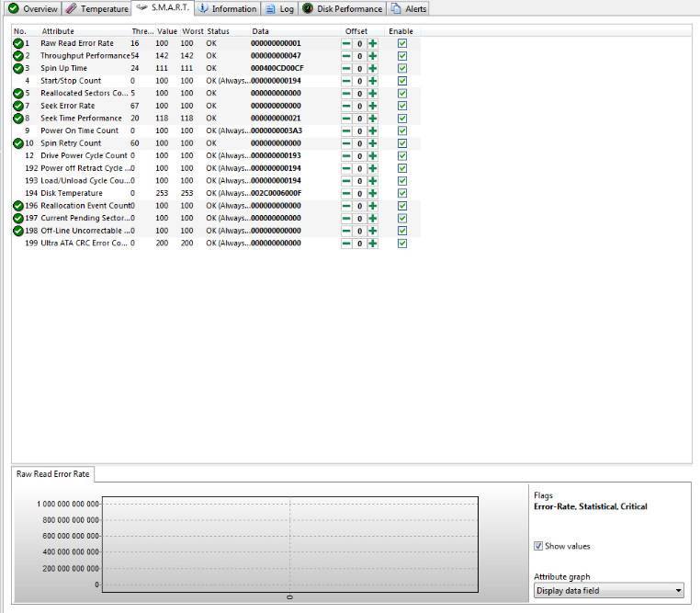This screenshot has height=613, width=700.
Task: Select the Seek Time Performance row name
Action: [x=81, y=119]
